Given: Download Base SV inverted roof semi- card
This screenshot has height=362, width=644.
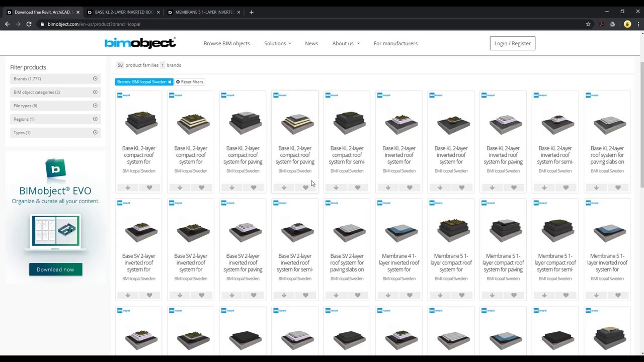Looking at the screenshot, I should 284,295.
